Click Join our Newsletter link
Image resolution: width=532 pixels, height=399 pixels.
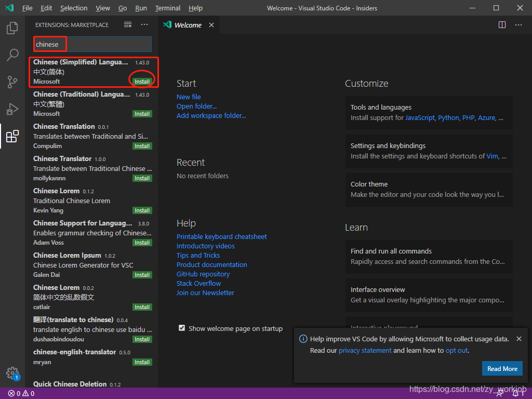(205, 292)
